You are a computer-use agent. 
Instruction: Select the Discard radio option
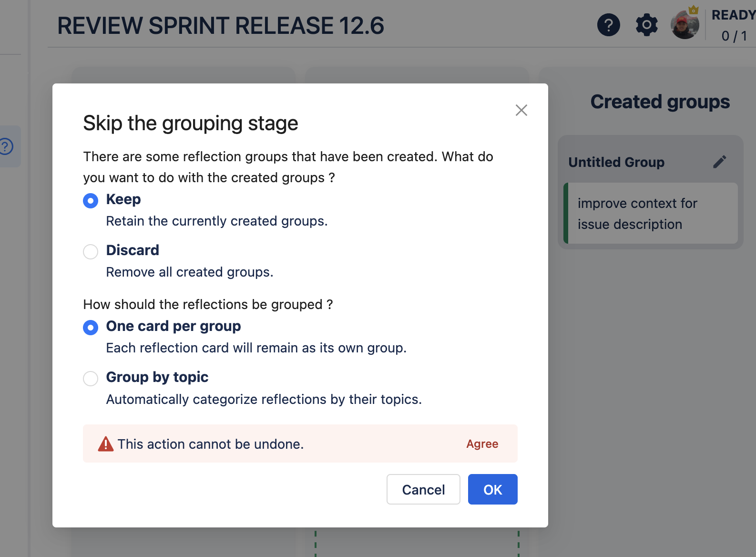(x=91, y=251)
